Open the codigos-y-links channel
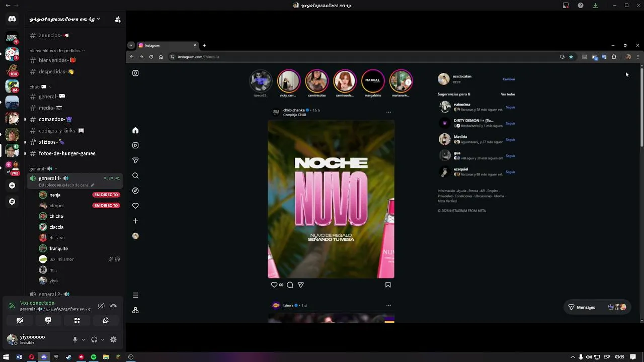This screenshot has height=362, width=644. [x=75, y=131]
